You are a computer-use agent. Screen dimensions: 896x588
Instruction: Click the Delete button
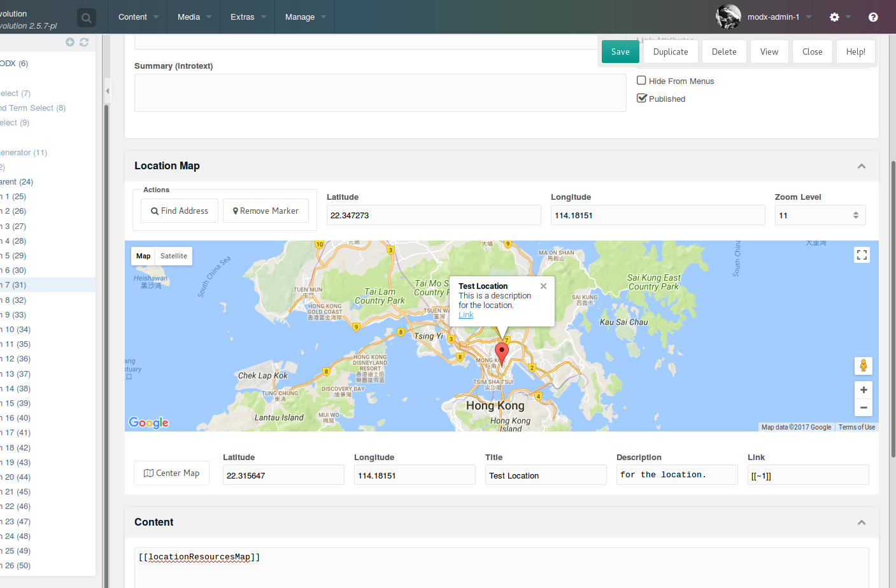(x=724, y=52)
